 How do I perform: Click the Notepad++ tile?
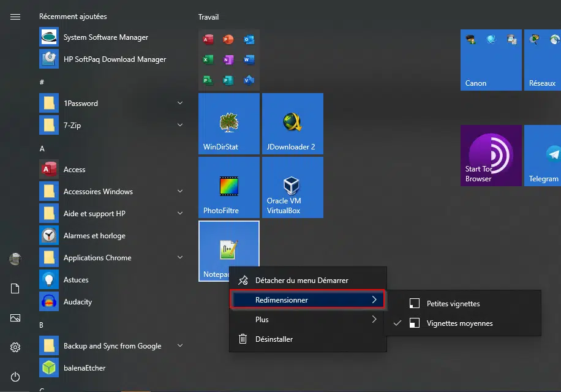pyautogui.click(x=229, y=251)
